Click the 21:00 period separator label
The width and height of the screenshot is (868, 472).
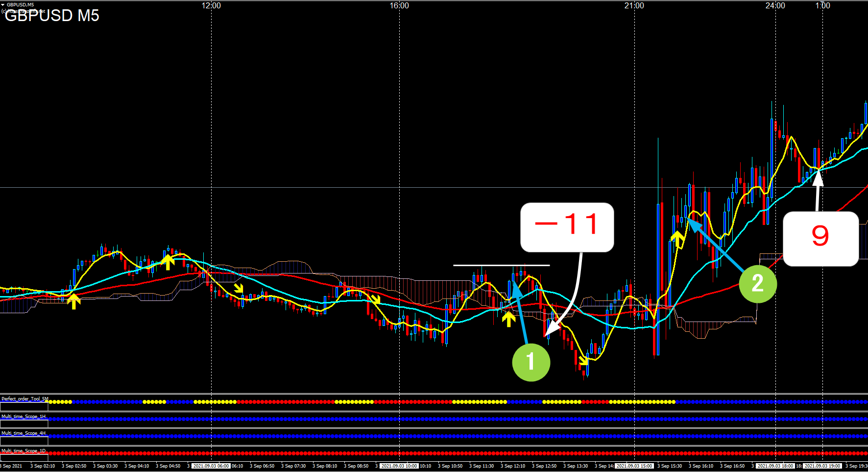[634, 6]
